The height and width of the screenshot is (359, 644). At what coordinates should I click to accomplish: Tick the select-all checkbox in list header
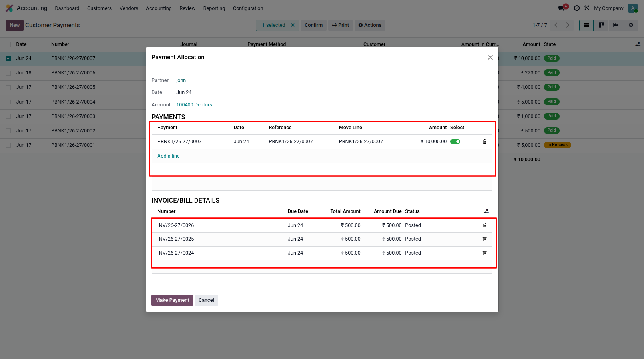8,44
